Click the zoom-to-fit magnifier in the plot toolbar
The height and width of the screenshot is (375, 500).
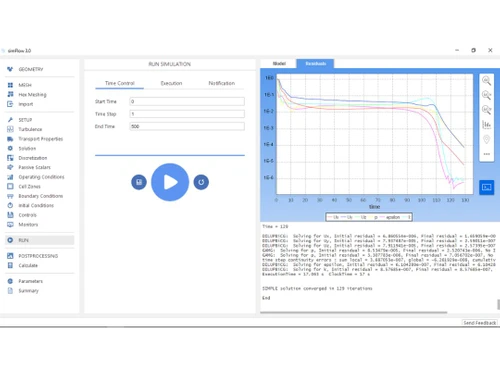click(x=486, y=81)
